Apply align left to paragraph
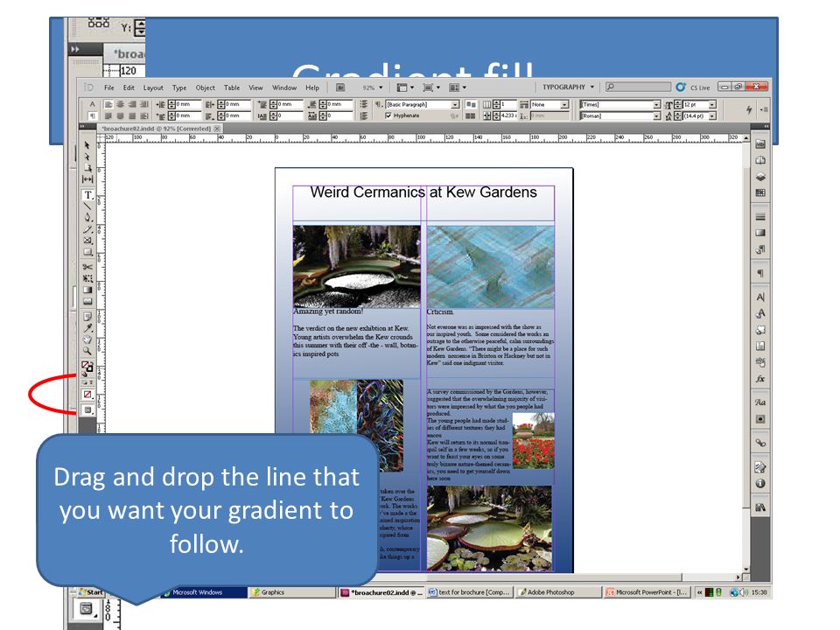The height and width of the screenshot is (630, 840). [x=108, y=104]
